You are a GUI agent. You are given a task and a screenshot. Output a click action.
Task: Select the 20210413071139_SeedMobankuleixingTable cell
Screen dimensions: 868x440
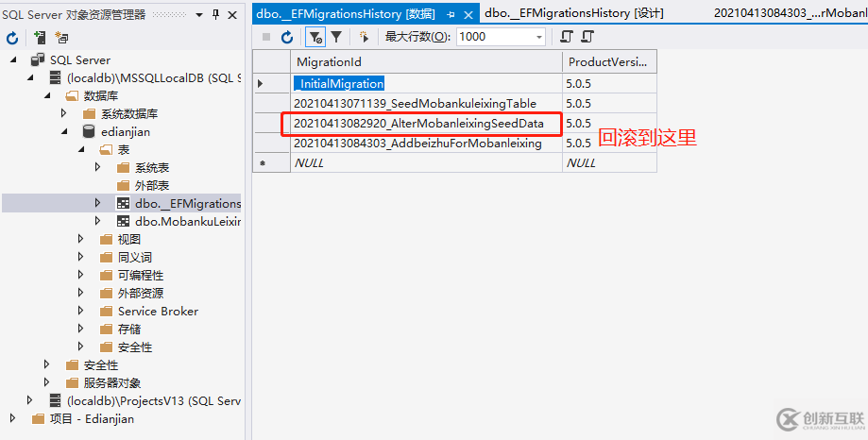pos(426,104)
